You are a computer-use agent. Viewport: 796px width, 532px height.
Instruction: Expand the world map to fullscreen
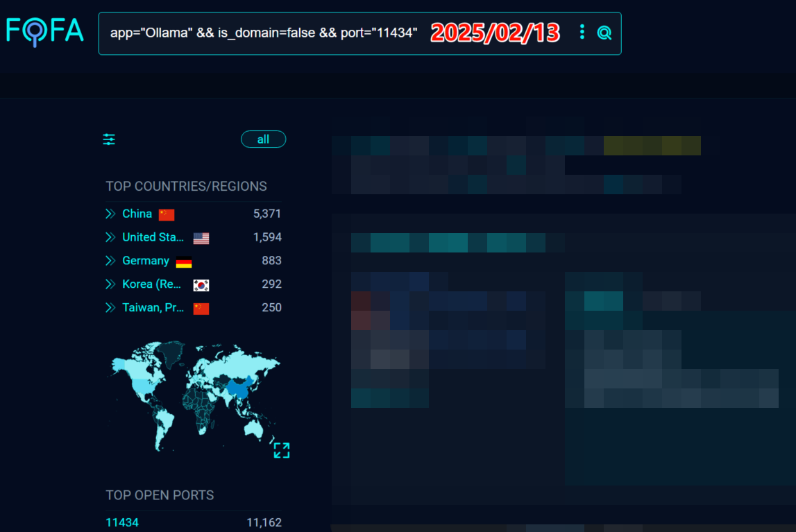point(281,450)
